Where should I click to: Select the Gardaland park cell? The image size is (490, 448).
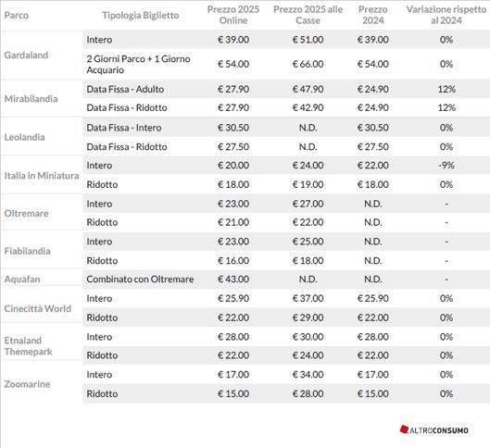pyautogui.click(x=26, y=56)
